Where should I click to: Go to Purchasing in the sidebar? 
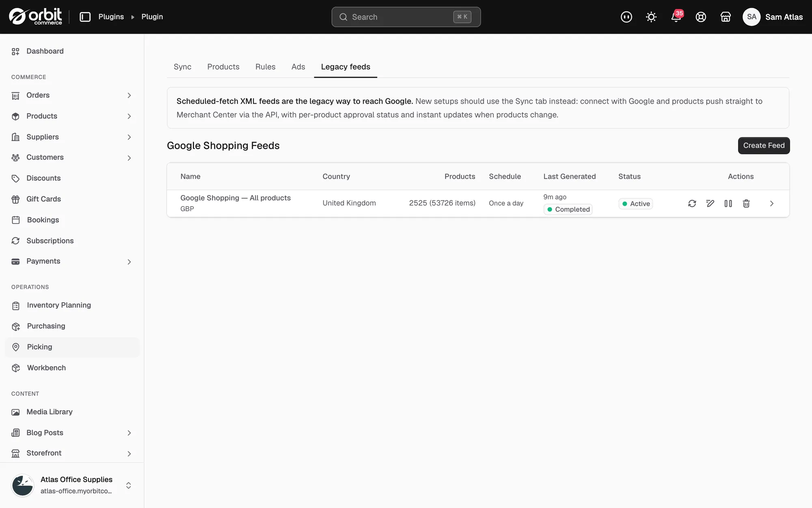coord(72,326)
